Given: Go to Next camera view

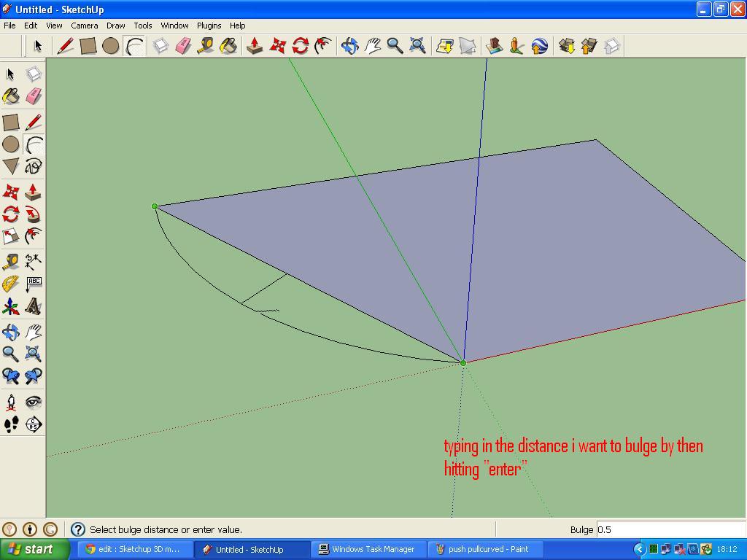Looking at the screenshot, I should point(34,376).
